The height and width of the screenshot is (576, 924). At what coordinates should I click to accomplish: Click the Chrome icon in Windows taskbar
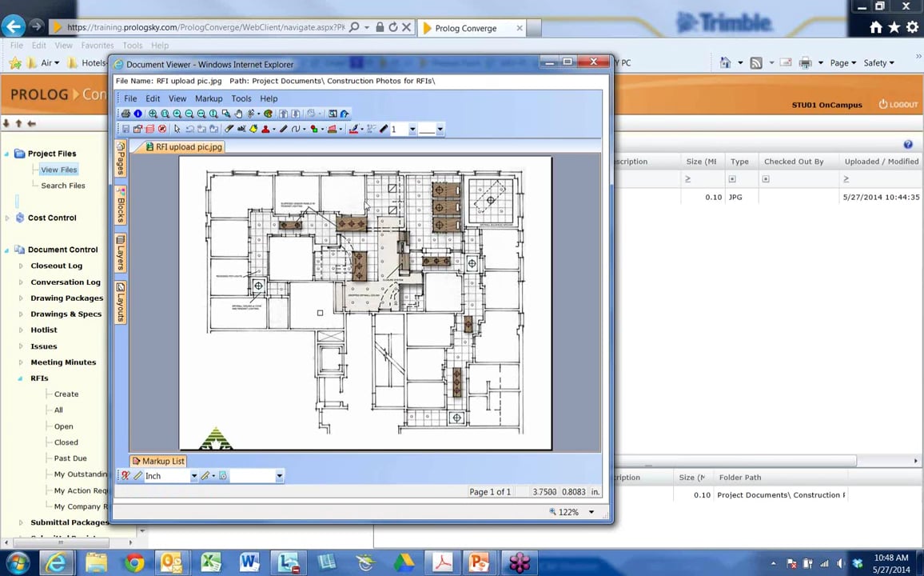pos(133,563)
